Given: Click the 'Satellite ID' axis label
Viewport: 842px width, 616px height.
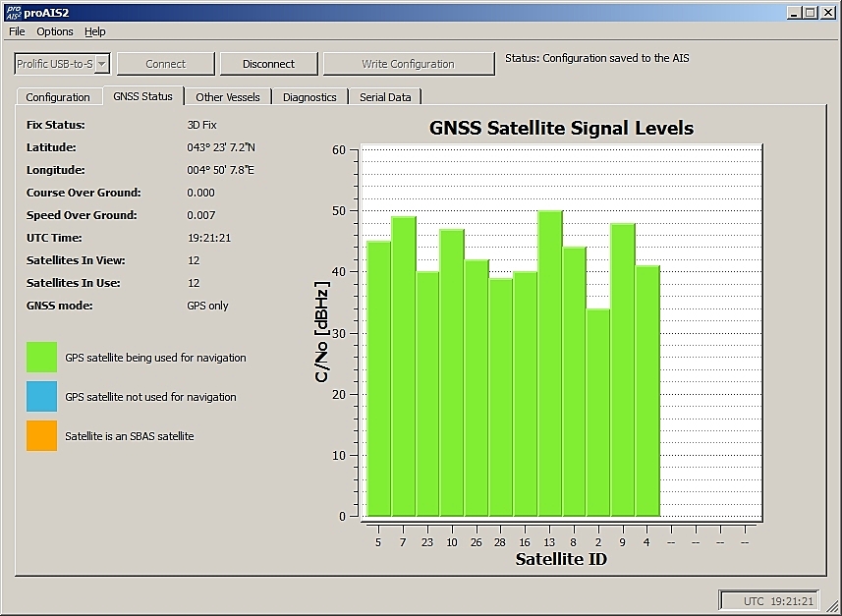Looking at the screenshot, I should [561, 559].
